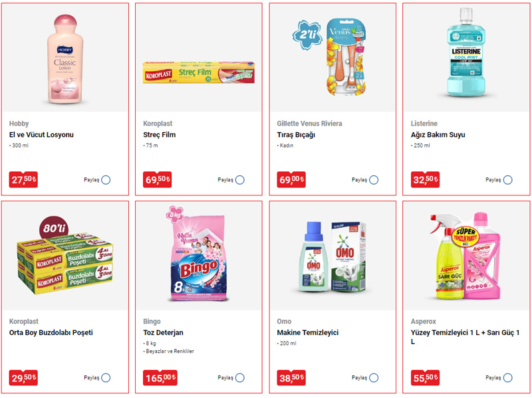Select Paylaş circle for Listerine mouthwash

(508, 179)
